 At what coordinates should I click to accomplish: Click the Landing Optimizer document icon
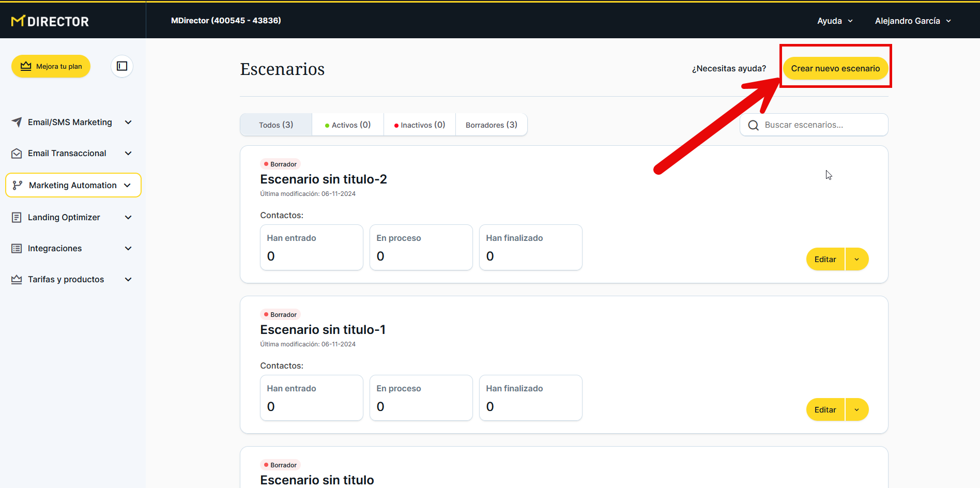coord(17,218)
